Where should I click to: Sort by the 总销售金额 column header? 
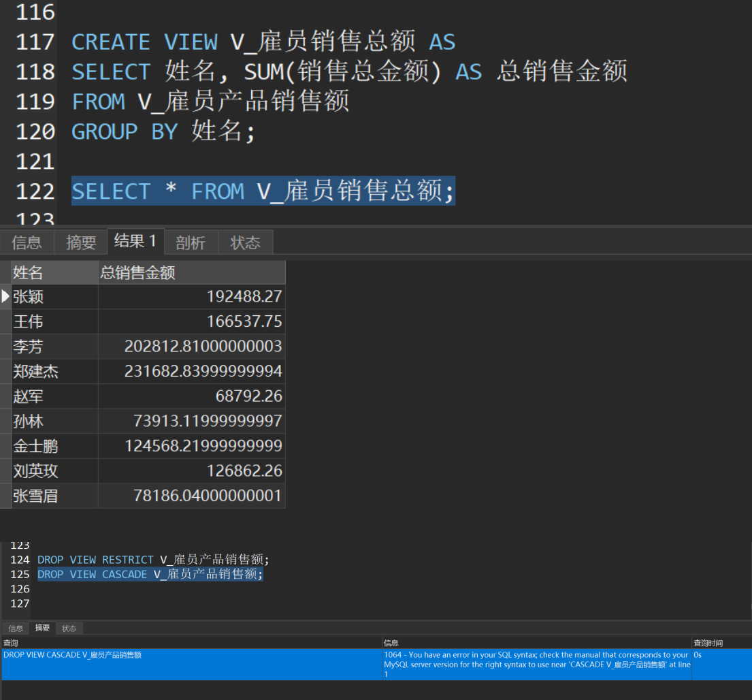[x=192, y=272]
